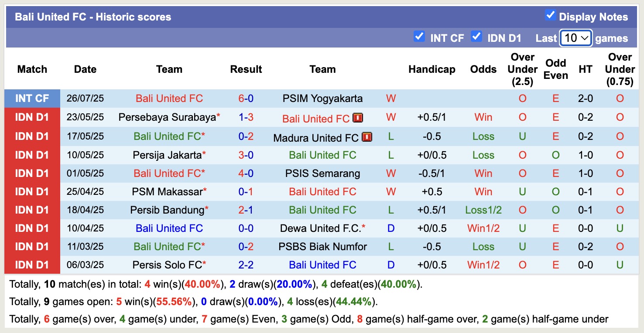The height and width of the screenshot is (333, 644).
Task: Click the Persib Bandung team name
Action: (166, 210)
